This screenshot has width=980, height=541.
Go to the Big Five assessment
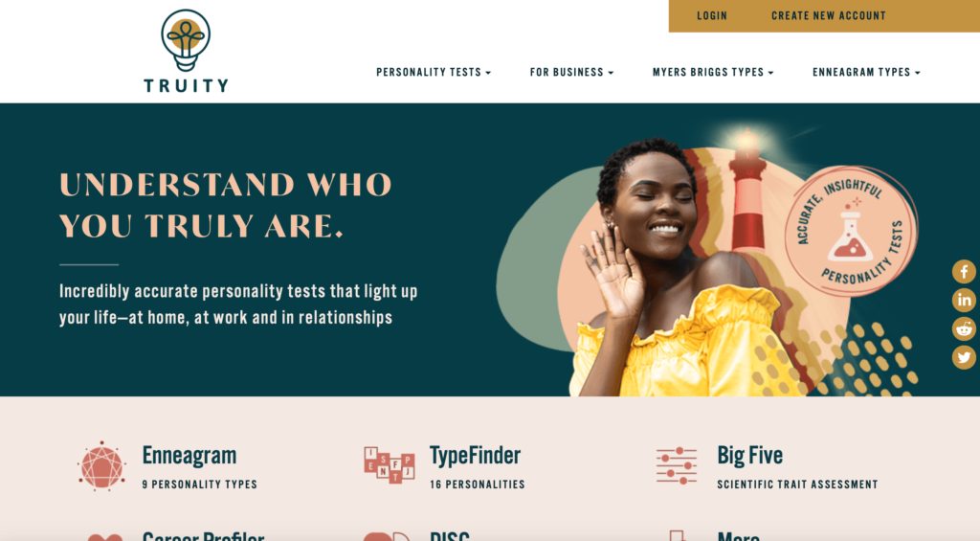[750, 456]
